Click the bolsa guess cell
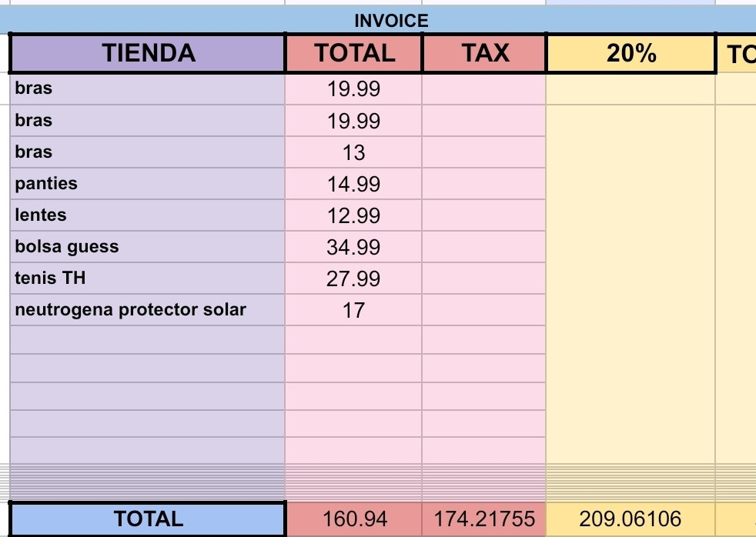 pos(148,247)
